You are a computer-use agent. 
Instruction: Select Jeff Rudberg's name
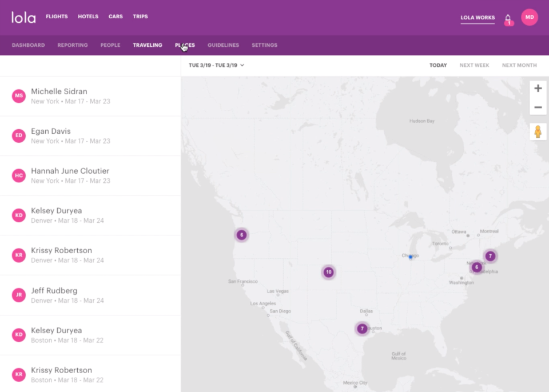point(54,290)
